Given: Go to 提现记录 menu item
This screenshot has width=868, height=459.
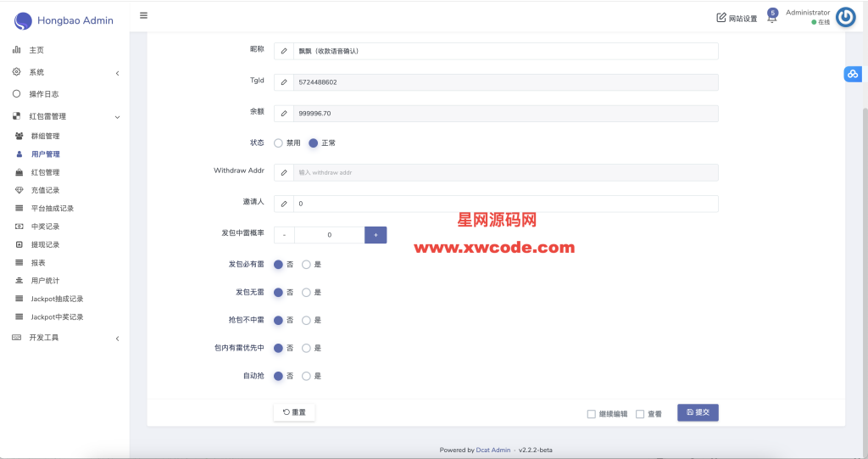Looking at the screenshot, I should tap(45, 244).
